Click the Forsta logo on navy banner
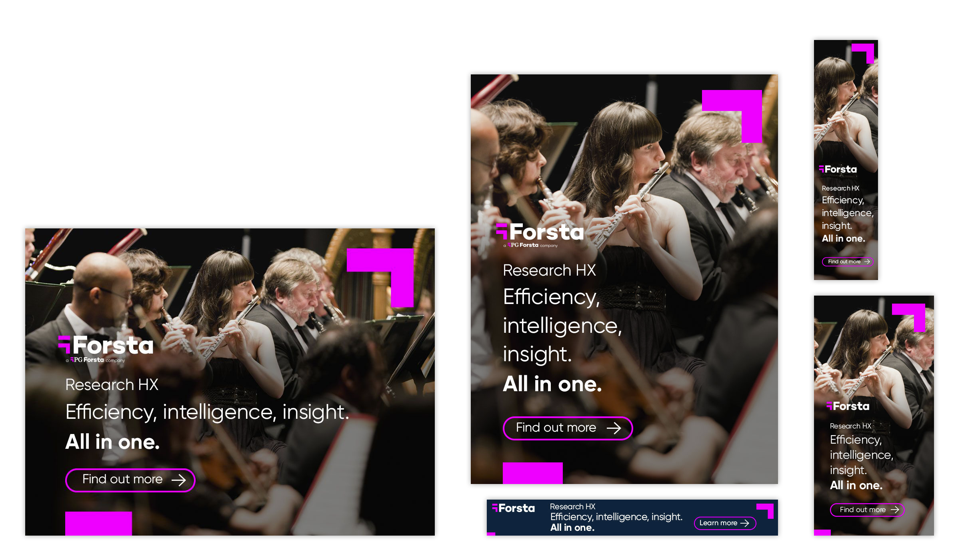This screenshot has width=960, height=560. point(513,508)
